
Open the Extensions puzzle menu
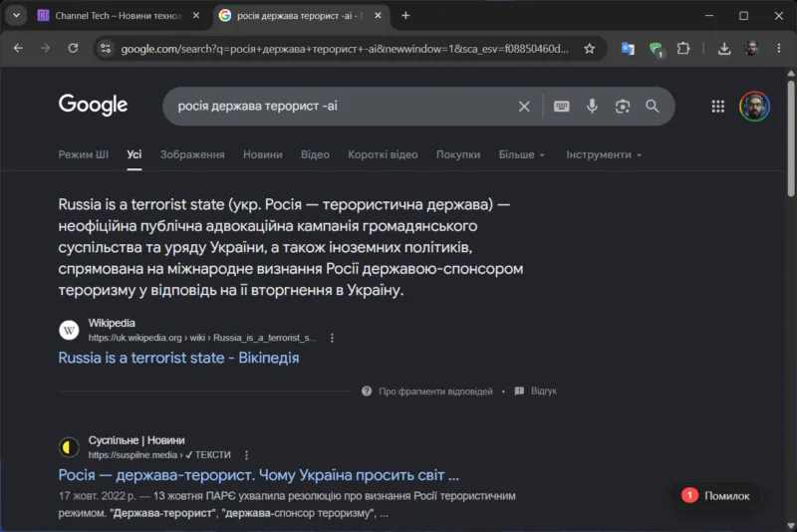point(683,49)
